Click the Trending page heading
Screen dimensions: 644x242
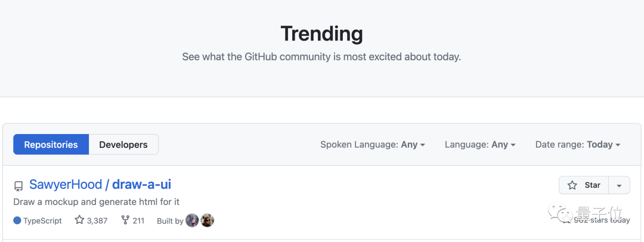[321, 34]
